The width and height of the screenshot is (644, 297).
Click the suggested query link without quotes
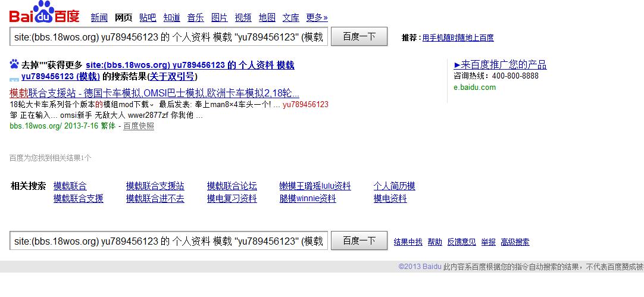[190, 65]
